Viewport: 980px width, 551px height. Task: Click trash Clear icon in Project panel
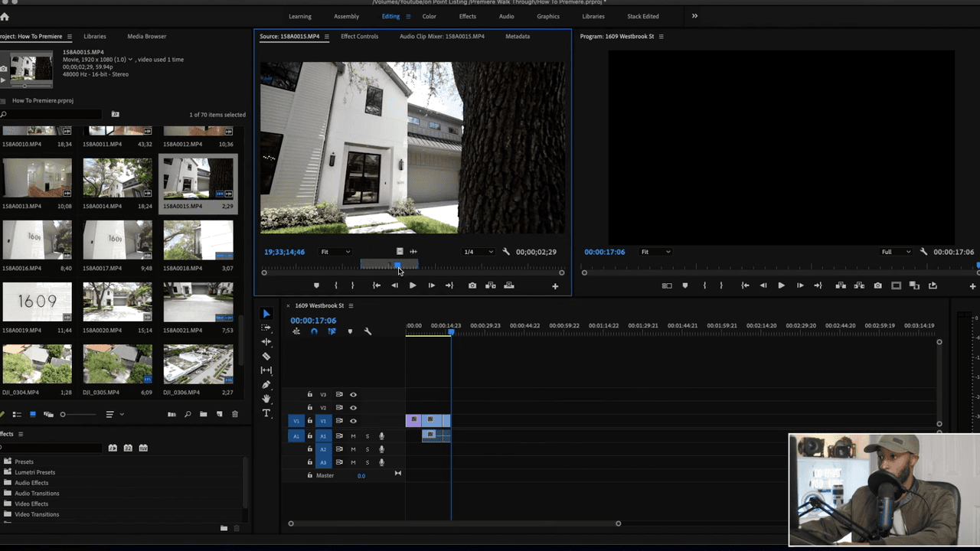pos(235,414)
